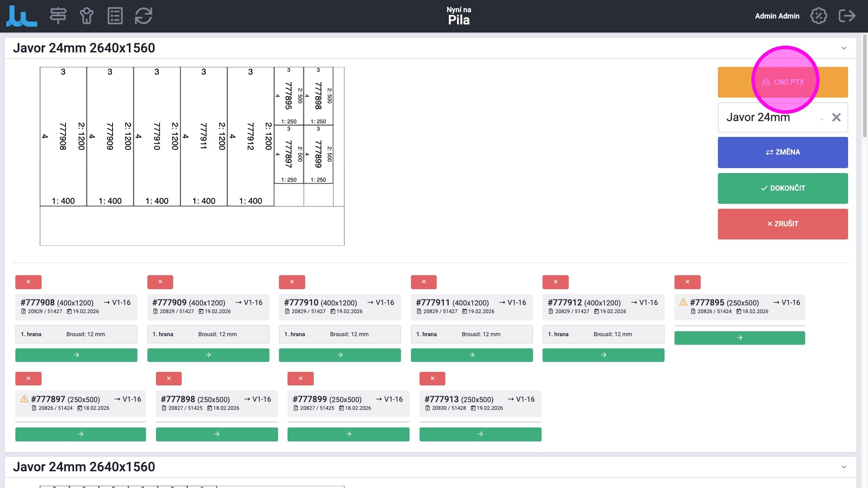Collapse the first Javor 24mm panel chevron
This screenshot has width=868, height=488.
click(844, 48)
